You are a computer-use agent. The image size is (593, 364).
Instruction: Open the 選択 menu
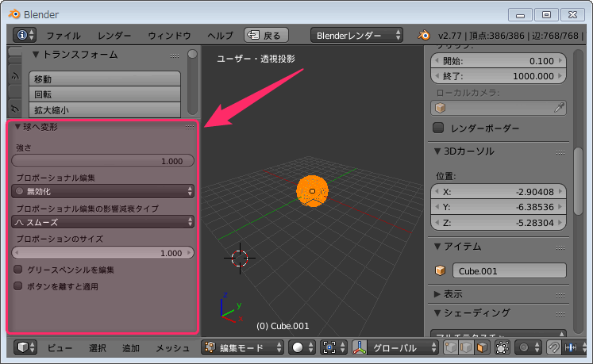(x=98, y=348)
